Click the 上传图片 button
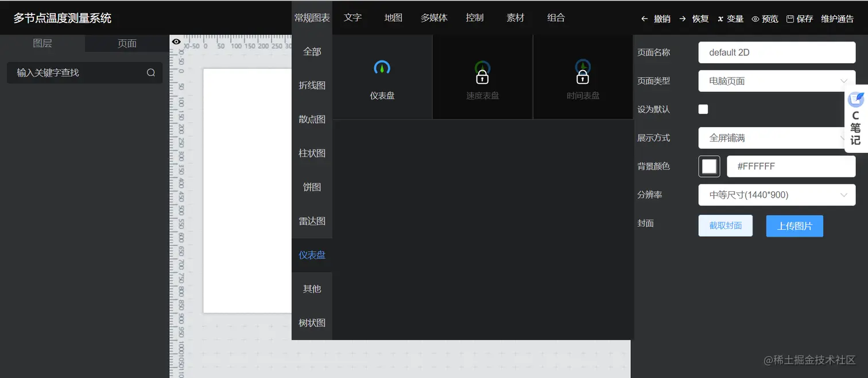This screenshot has width=868, height=378. tap(795, 226)
